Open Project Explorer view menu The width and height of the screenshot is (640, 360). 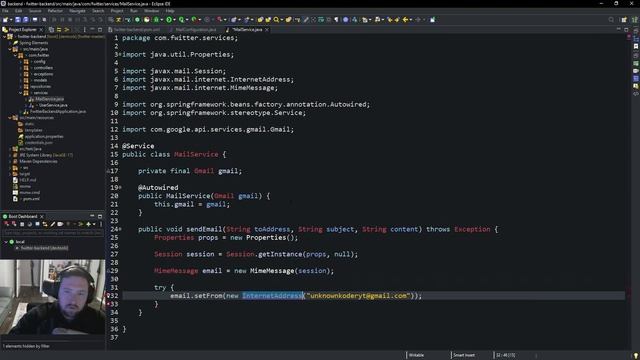tap(84, 29)
